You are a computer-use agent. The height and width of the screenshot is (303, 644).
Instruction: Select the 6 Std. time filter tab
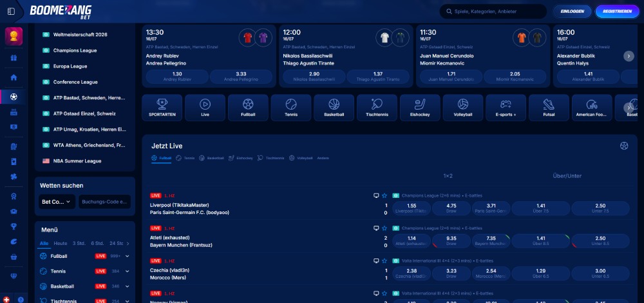point(97,244)
